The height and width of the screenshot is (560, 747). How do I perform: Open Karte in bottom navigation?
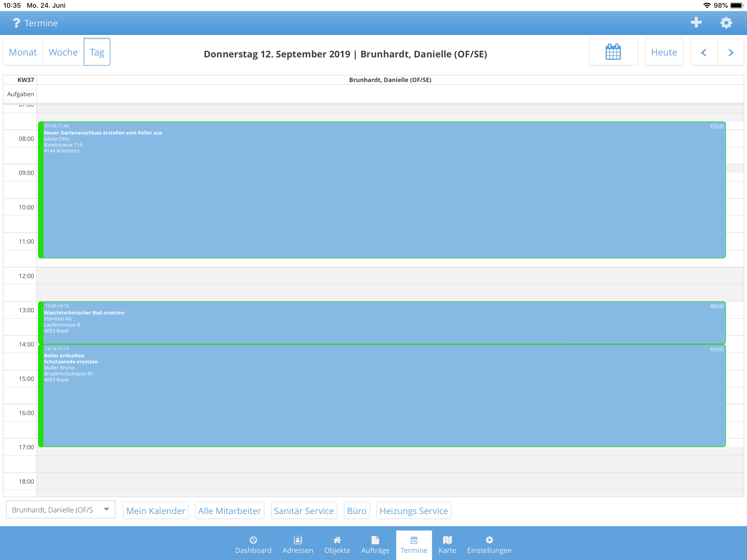[x=447, y=545]
